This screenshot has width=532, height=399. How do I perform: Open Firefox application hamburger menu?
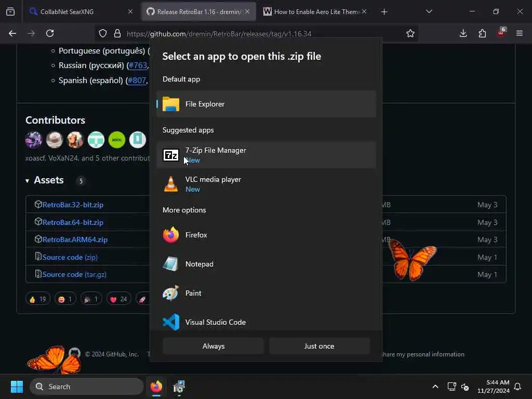[x=520, y=33]
